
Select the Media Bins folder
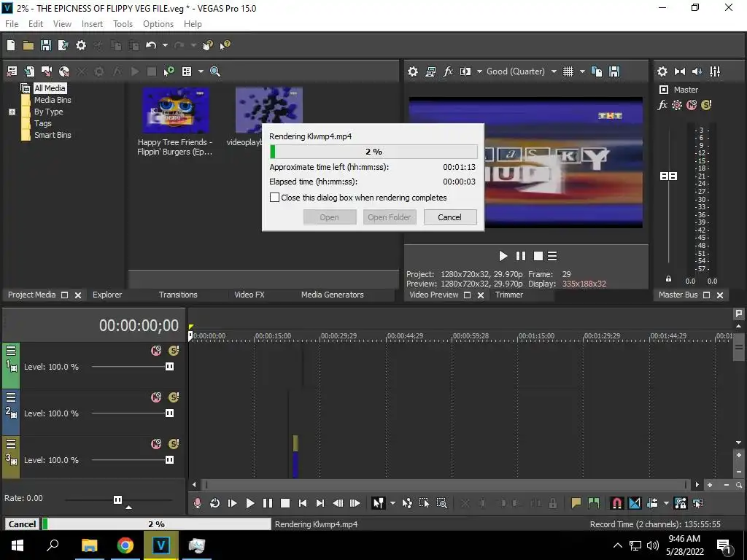53,100
